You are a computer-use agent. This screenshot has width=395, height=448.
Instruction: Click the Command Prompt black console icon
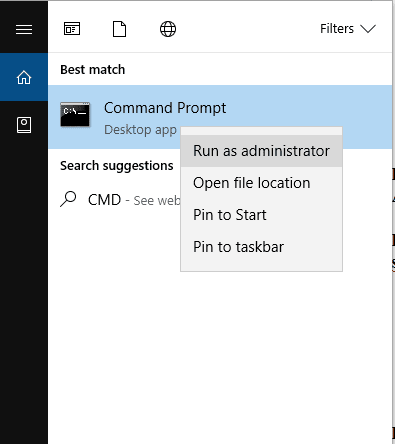pos(75,115)
